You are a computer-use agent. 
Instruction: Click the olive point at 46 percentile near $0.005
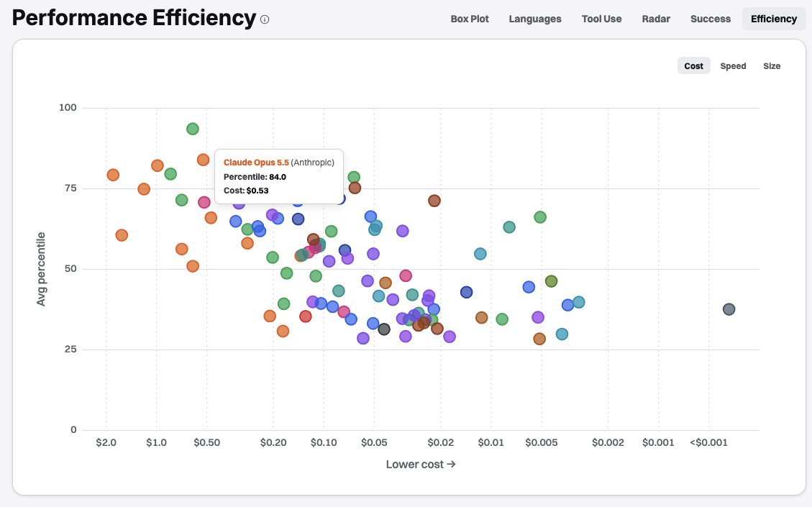tap(551, 281)
